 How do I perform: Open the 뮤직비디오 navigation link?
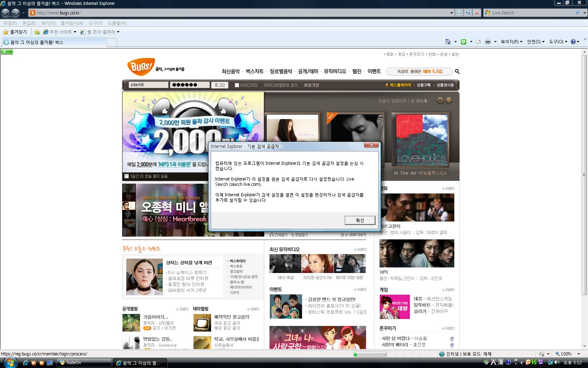(335, 71)
